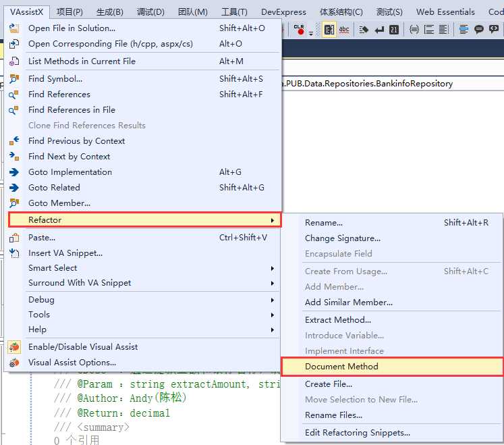Open the 工具(T) menu
This screenshot has width=504, height=445.
click(x=234, y=12)
